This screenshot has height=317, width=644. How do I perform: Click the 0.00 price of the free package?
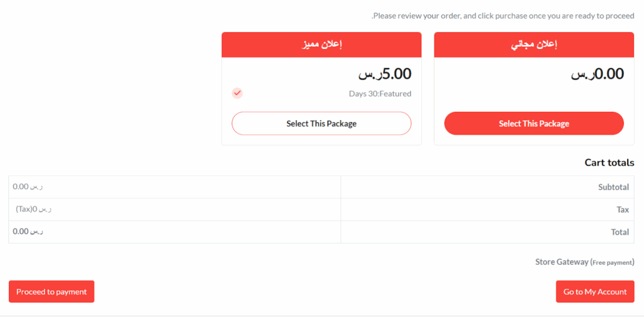tap(597, 74)
